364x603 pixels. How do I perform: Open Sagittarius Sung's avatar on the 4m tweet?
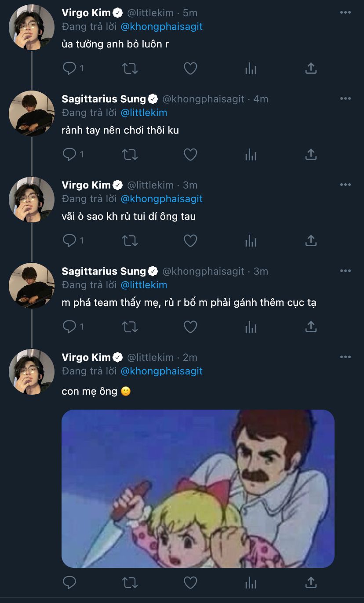pyautogui.click(x=32, y=113)
